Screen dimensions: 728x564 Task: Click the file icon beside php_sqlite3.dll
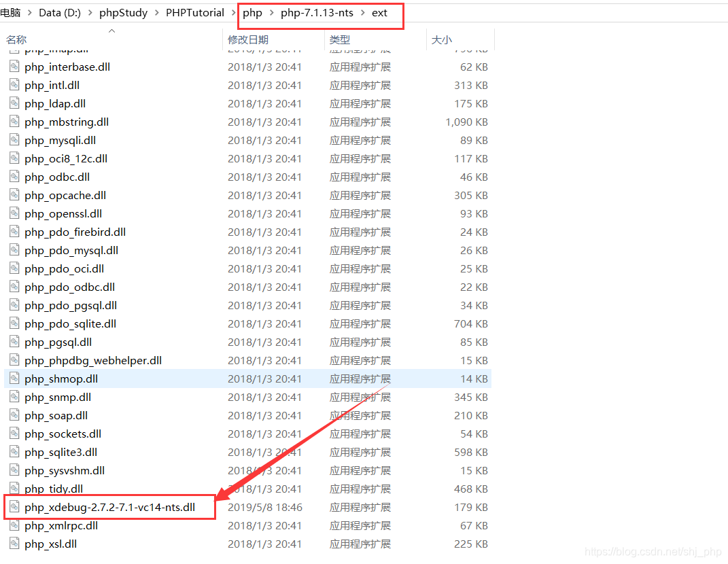(x=14, y=452)
